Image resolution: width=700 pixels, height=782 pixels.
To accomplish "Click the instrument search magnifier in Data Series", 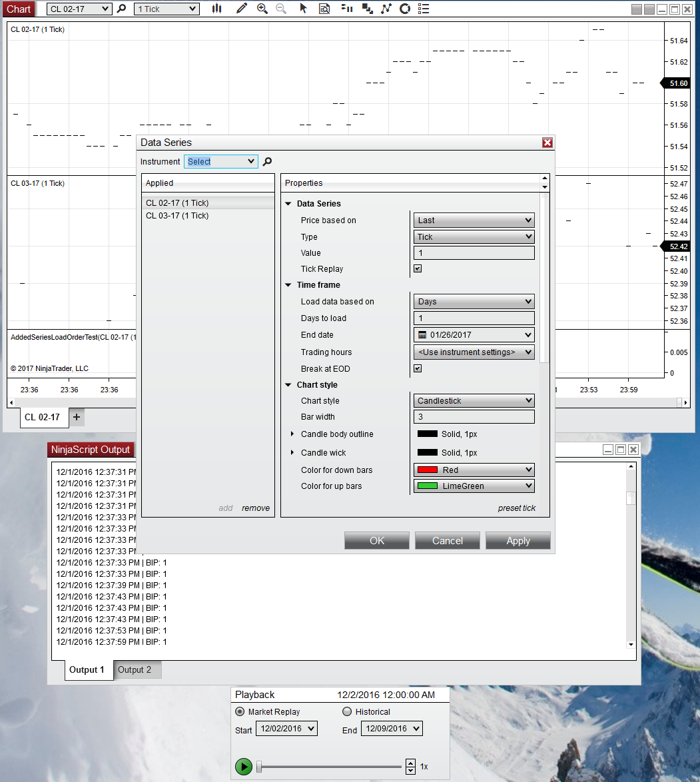I will coord(267,161).
